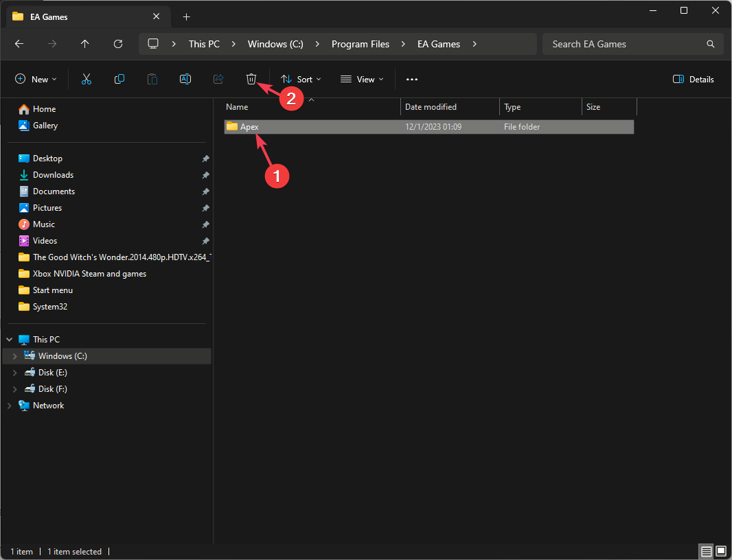This screenshot has height=560, width=732.
Task: Select Network in the navigation pane
Action: click(x=49, y=406)
